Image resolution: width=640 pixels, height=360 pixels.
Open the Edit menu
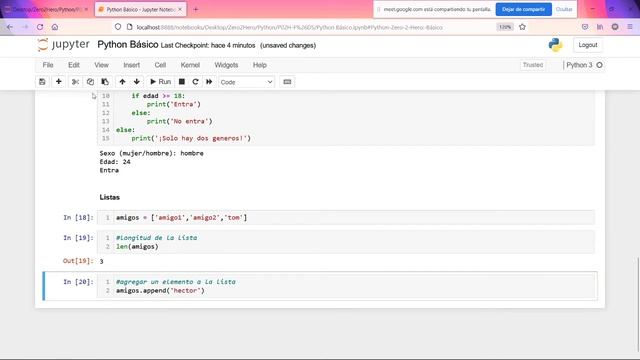74,65
